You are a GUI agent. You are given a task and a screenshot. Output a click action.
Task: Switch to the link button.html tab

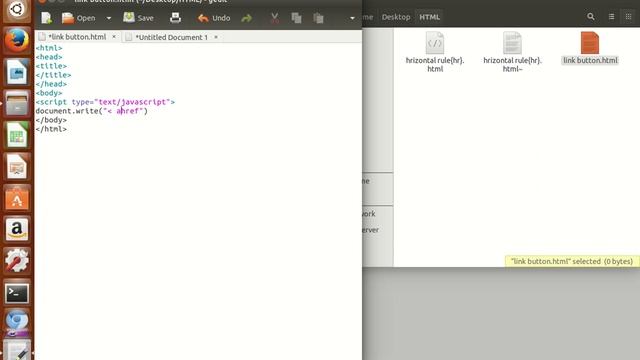(77, 37)
